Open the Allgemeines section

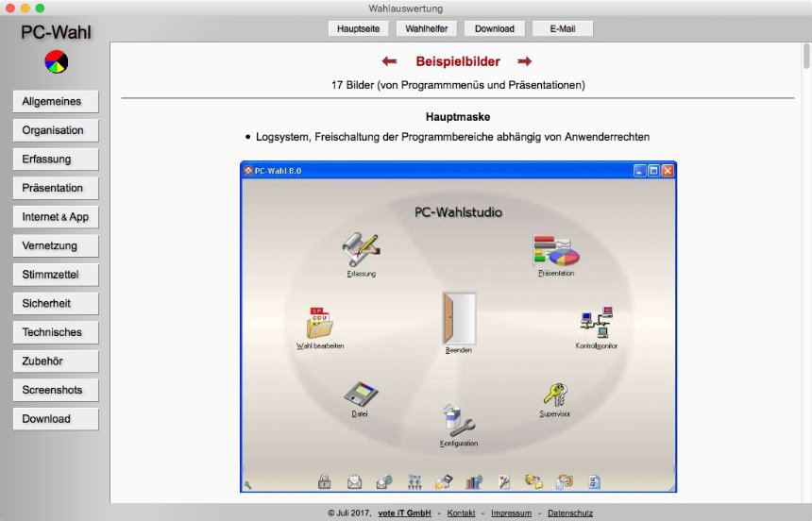pos(56,102)
